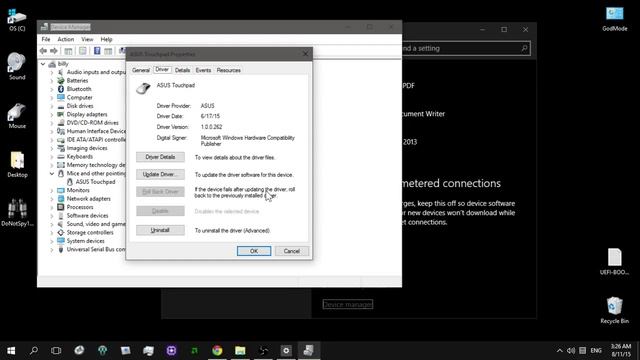Expand the System devices node
The image size is (640, 360).
click(x=52, y=241)
